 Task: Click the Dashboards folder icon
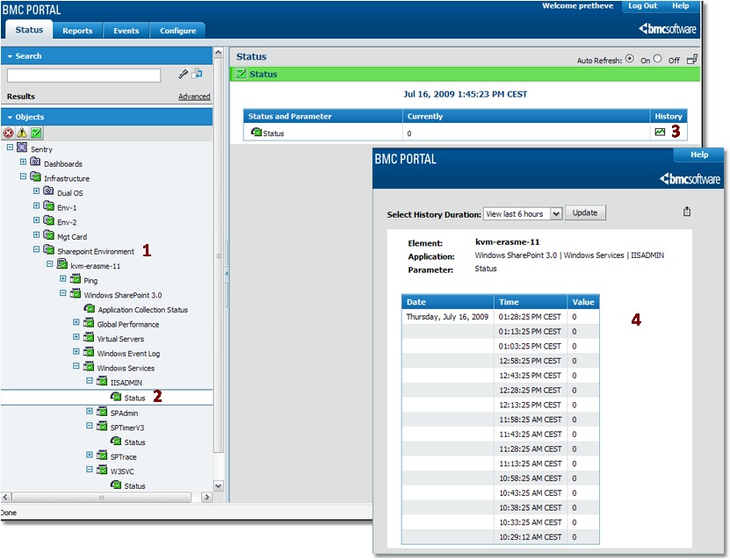pos(35,162)
